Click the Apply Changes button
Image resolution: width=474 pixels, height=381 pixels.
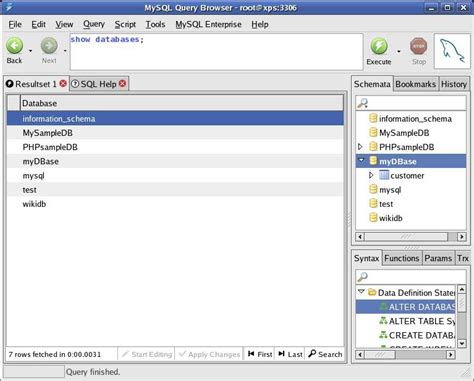pyautogui.click(x=210, y=354)
